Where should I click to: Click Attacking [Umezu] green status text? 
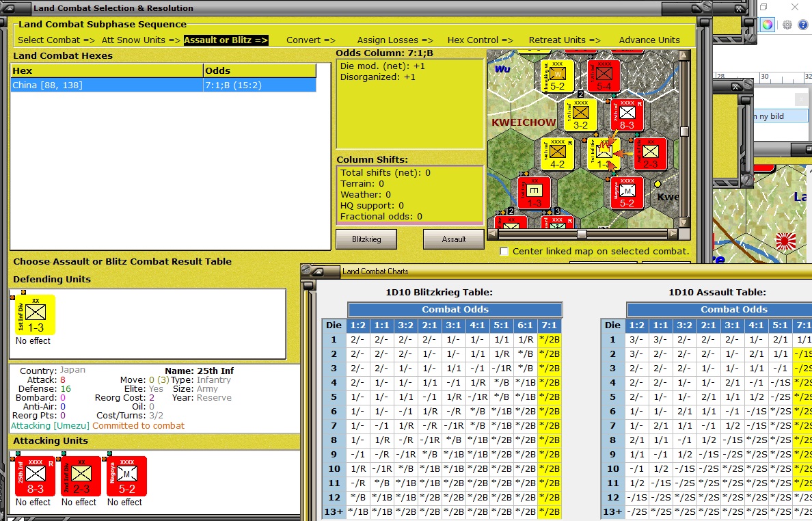click(x=50, y=426)
